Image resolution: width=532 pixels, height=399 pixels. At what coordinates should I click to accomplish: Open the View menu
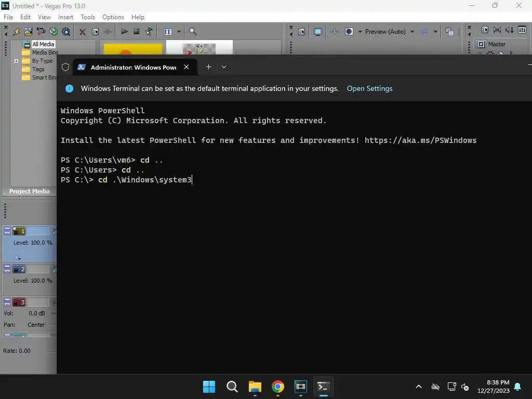coord(44,17)
